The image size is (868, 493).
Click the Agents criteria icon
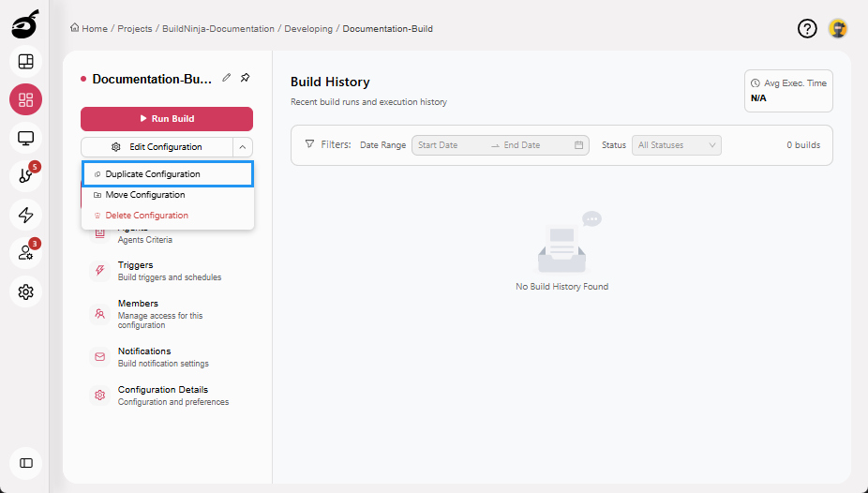tap(99, 233)
